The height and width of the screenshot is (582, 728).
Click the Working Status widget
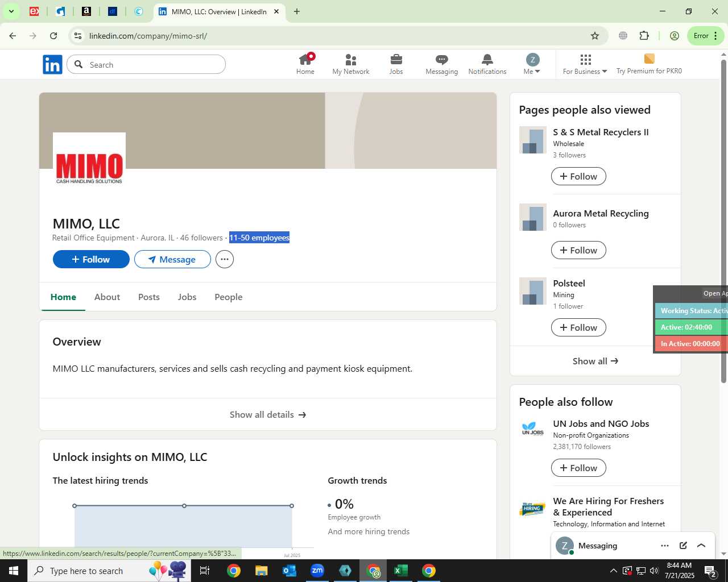(692, 311)
